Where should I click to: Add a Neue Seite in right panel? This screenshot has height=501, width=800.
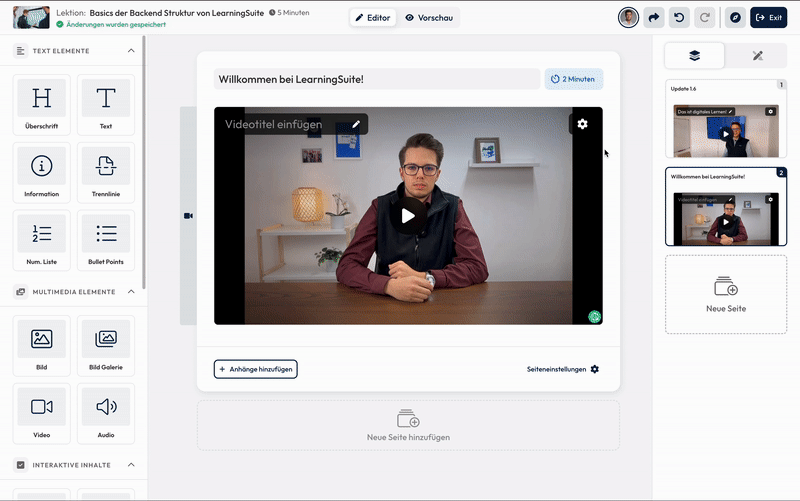tap(726, 294)
